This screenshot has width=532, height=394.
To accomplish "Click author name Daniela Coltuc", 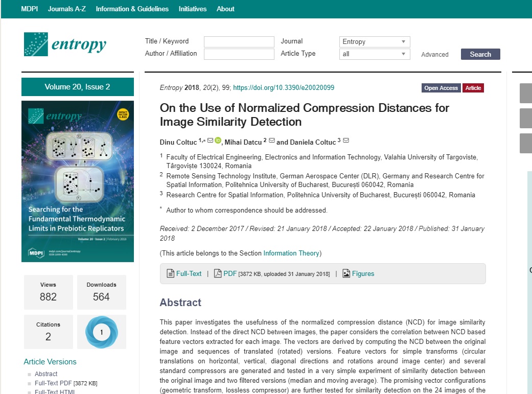I will (313, 142).
